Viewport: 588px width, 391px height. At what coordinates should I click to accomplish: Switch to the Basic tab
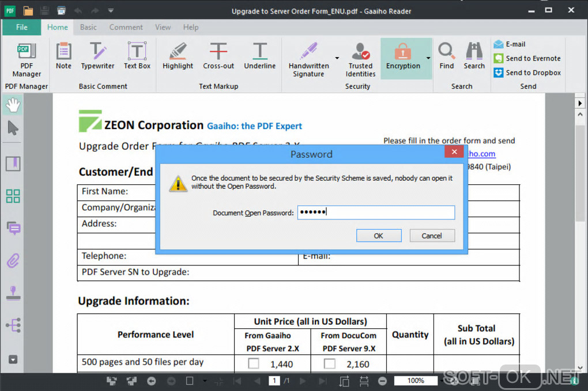click(88, 27)
